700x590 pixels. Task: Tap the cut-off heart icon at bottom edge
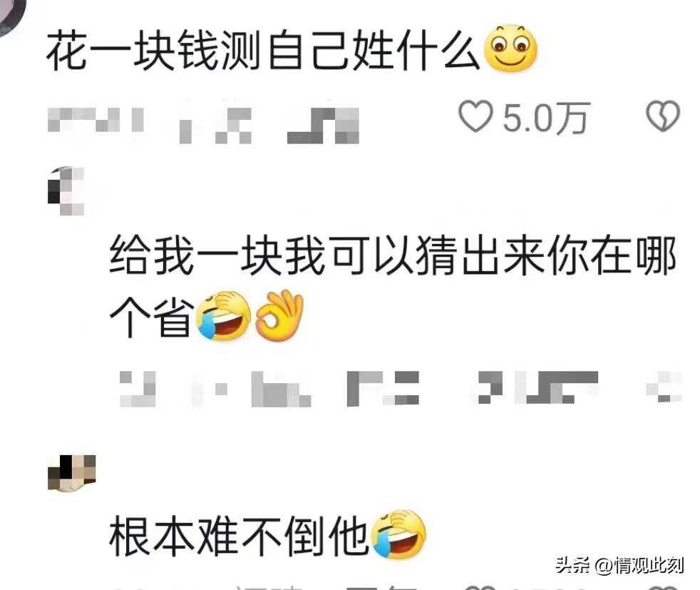[480, 587]
